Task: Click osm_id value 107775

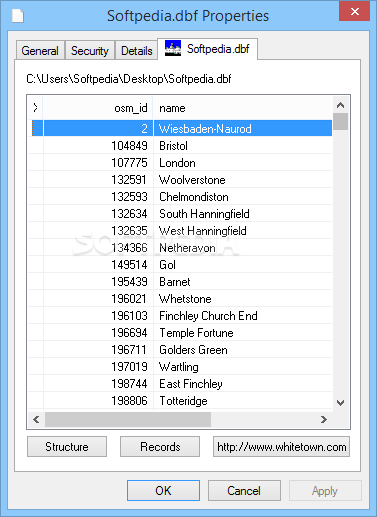Action: (x=129, y=163)
